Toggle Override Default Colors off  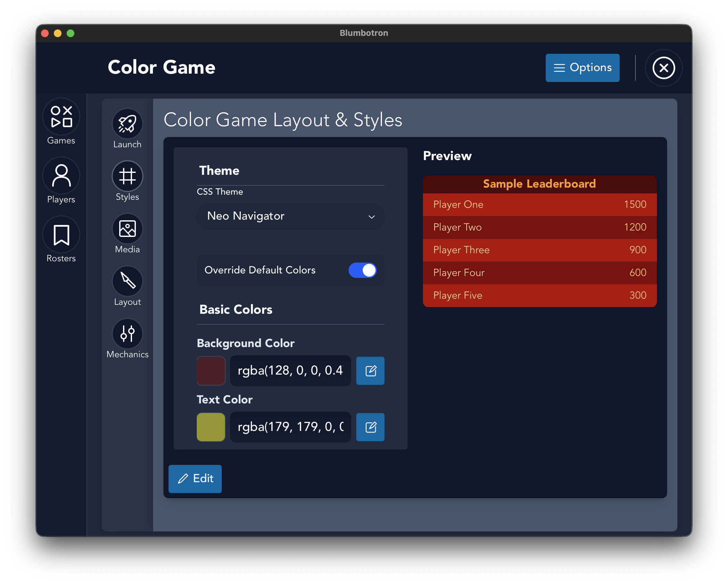coord(363,270)
